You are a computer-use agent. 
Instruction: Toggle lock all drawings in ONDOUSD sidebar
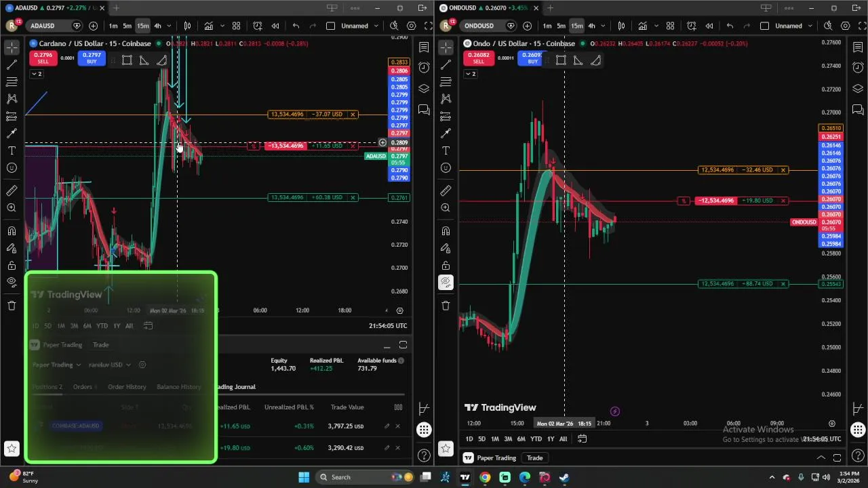(x=446, y=266)
